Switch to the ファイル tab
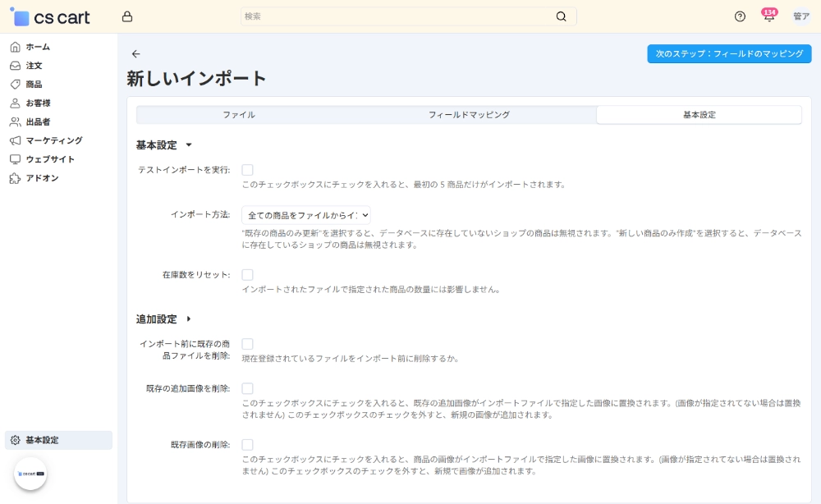 coord(239,115)
